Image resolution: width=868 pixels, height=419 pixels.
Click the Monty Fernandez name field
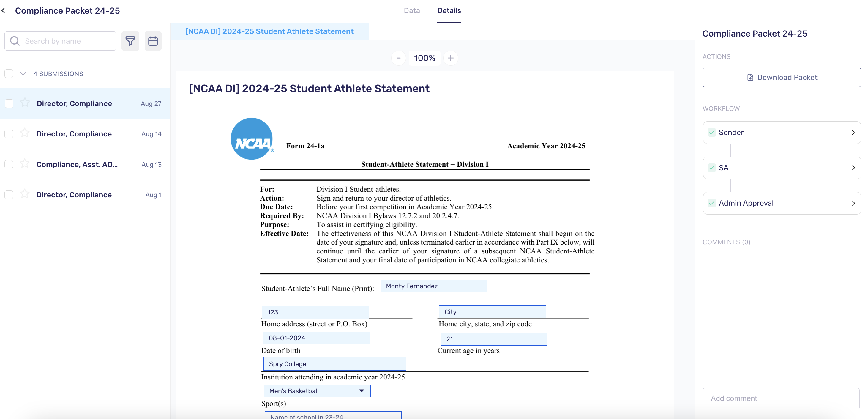434,286
